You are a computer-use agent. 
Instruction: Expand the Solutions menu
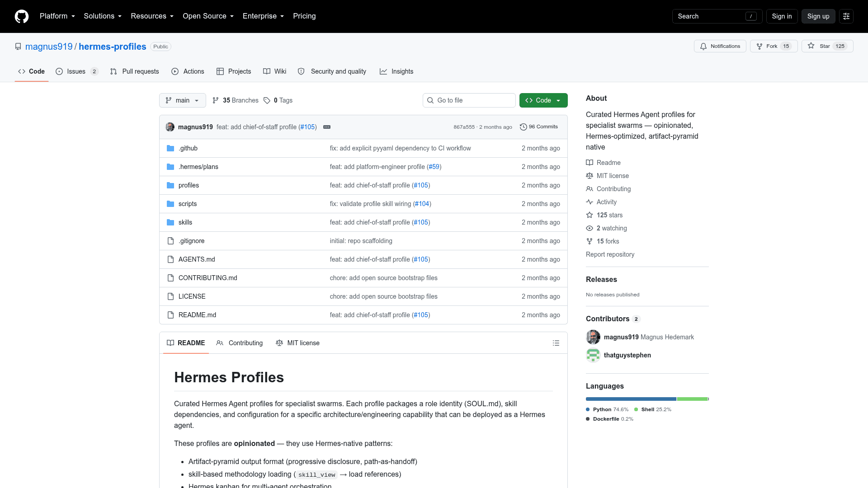(x=103, y=16)
